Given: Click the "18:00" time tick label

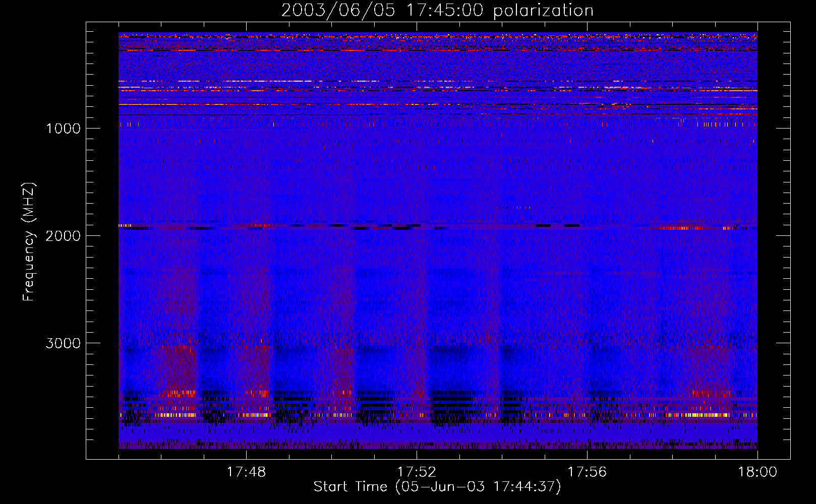Looking at the screenshot, I should point(757,472).
